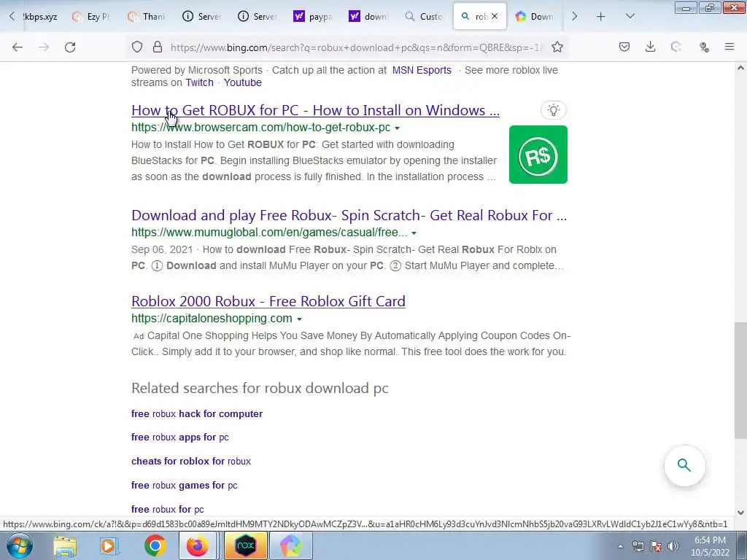Close the current Bing search tab
The height and width of the screenshot is (560, 747).
point(495,16)
